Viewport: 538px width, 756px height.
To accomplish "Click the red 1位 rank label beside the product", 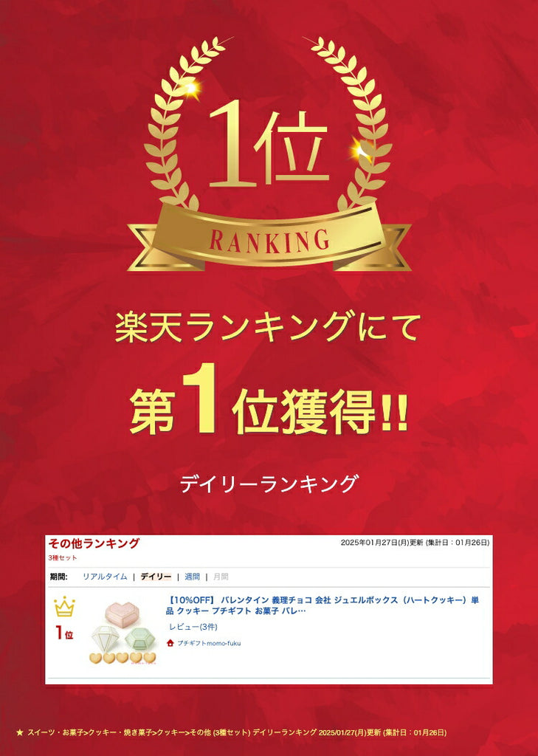I will pos(64,633).
